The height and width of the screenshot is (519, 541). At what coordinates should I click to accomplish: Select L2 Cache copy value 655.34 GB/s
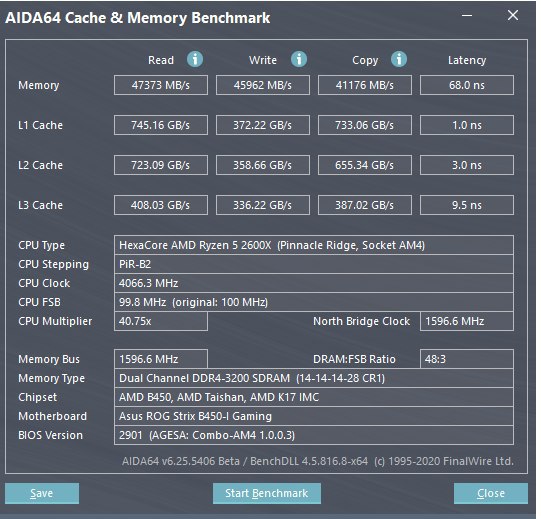point(365,165)
